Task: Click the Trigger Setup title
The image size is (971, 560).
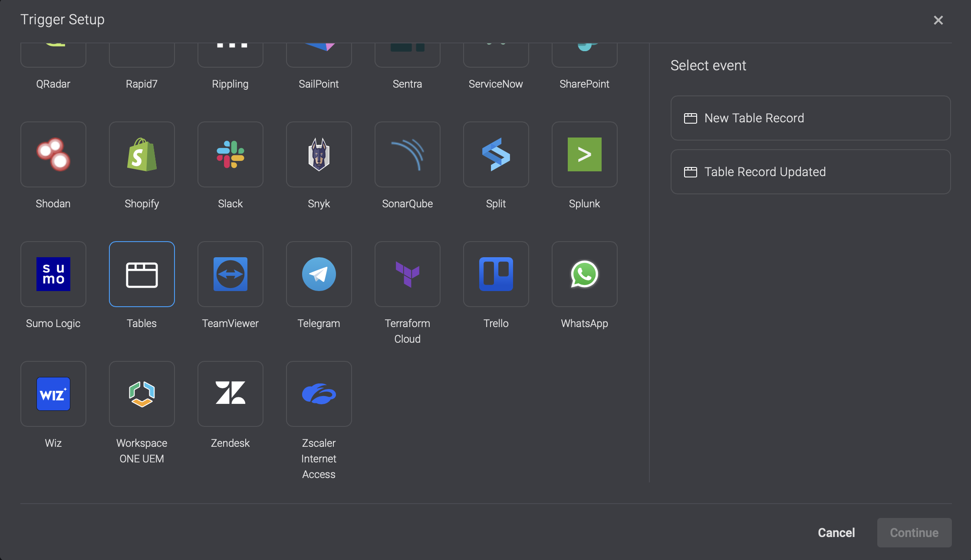Action: [63, 20]
